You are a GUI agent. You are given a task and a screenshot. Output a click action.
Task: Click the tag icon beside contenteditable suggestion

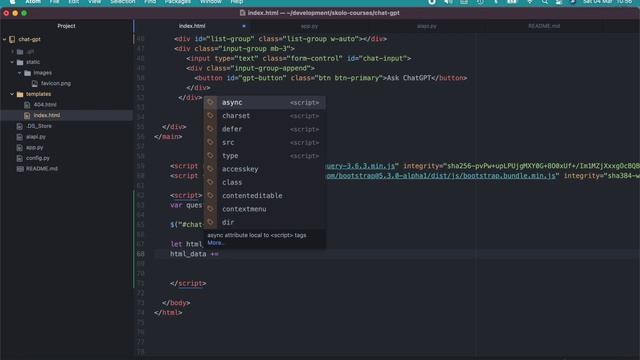tap(210, 196)
